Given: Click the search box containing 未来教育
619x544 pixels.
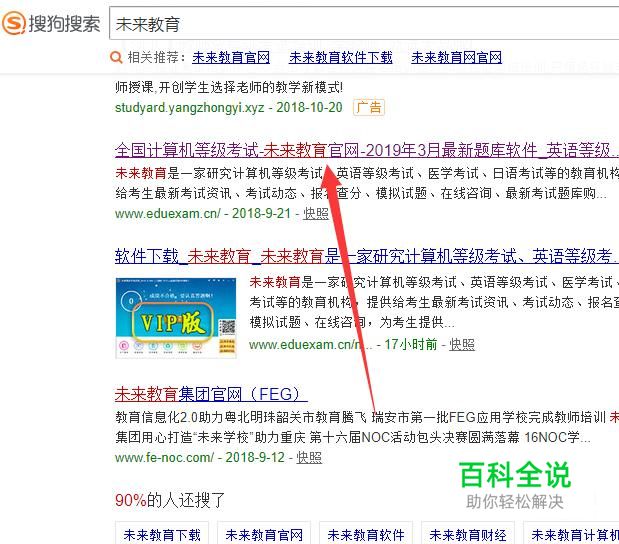Looking at the screenshot, I should [364, 23].
